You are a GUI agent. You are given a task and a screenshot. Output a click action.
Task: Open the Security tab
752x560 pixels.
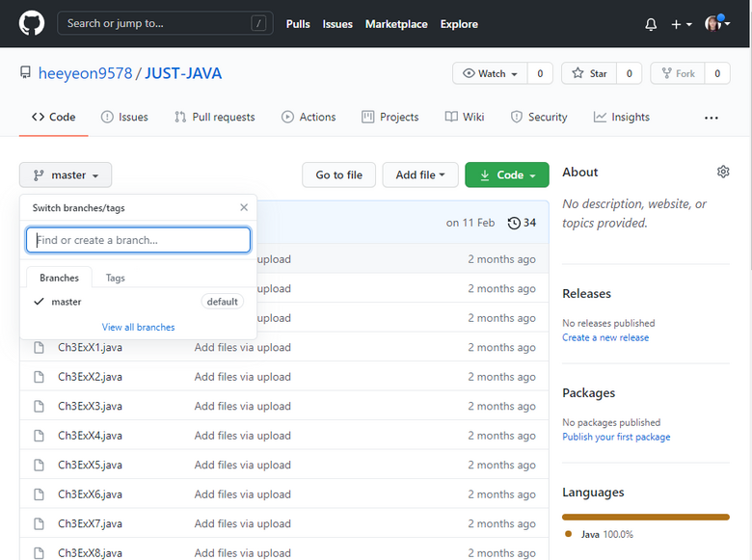[539, 117]
